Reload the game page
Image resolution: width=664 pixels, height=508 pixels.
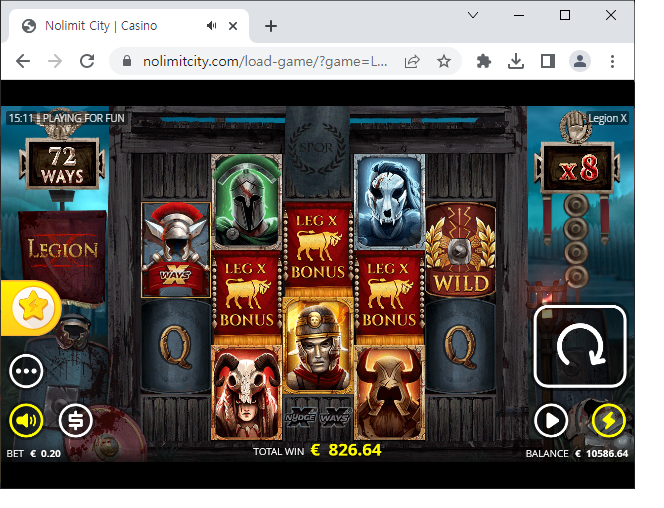pos(87,61)
